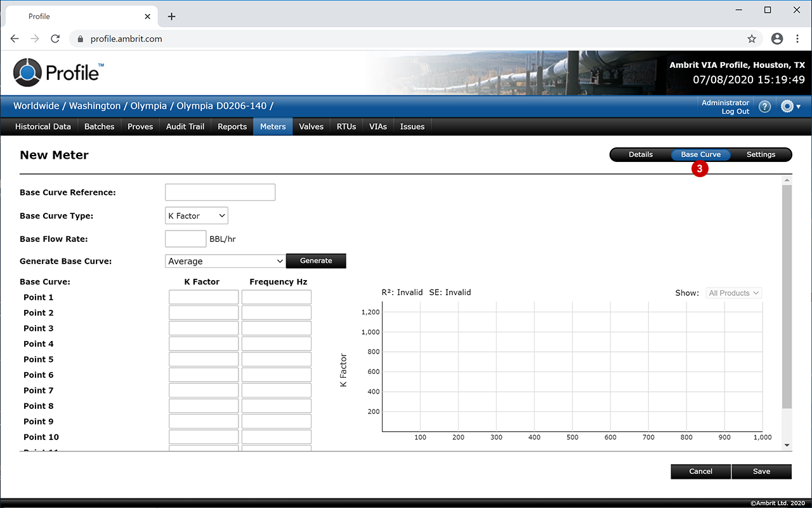Switch to the Settings tab
The width and height of the screenshot is (812, 508).
pos(761,154)
